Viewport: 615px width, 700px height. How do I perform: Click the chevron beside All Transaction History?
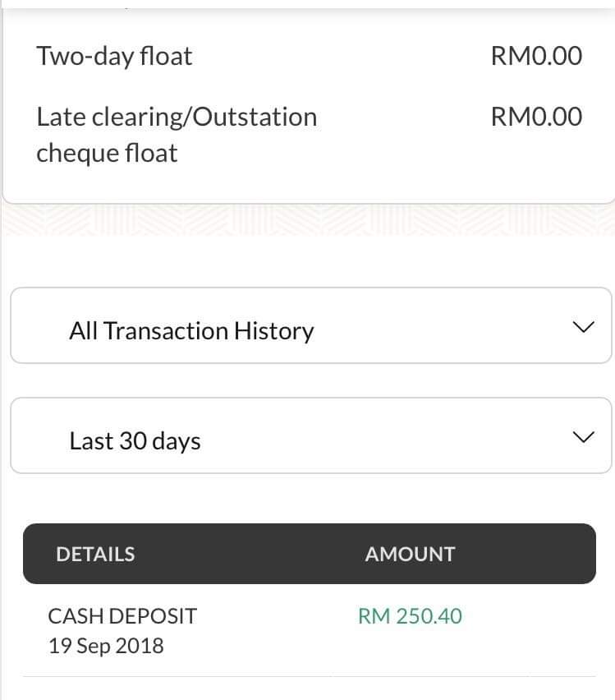pos(582,327)
